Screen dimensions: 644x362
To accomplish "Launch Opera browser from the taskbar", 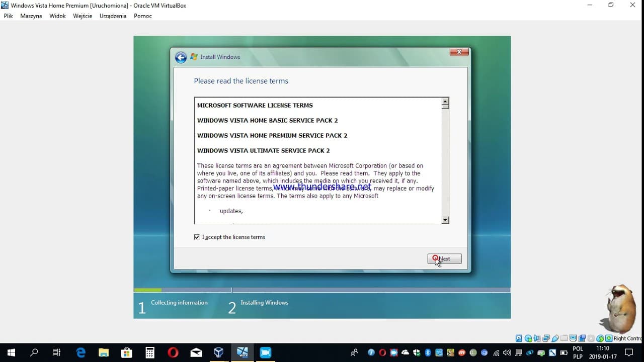I will pyautogui.click(x=173, y=352).
